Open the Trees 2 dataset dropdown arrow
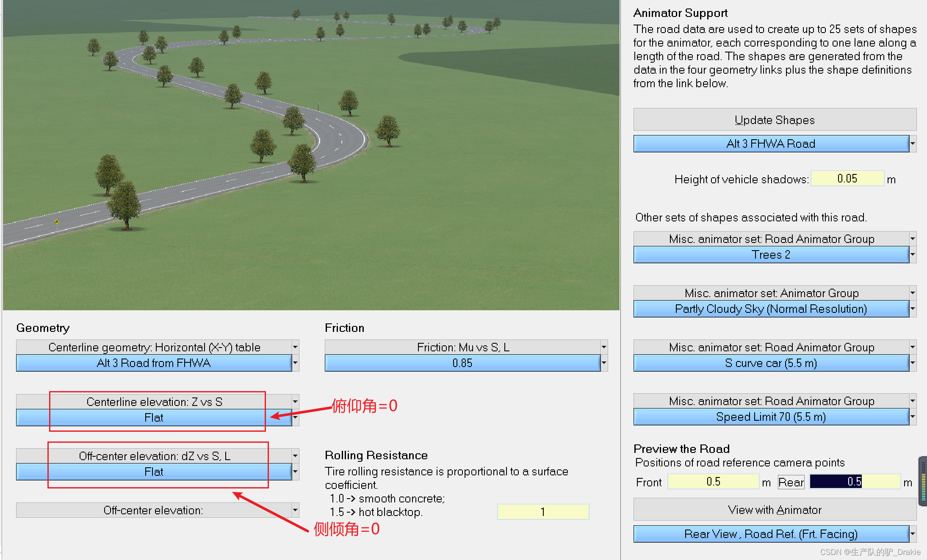The image size is (927, 560). click(x=913, y=254)
